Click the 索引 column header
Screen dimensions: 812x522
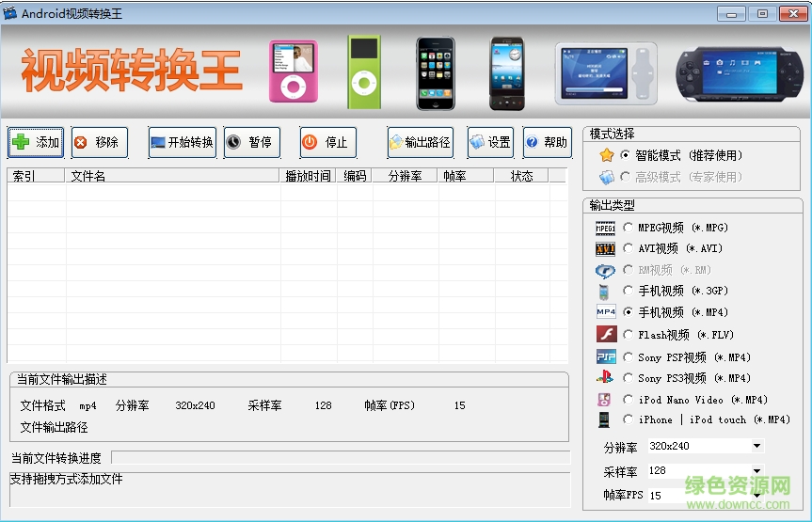tap(36, 176)
